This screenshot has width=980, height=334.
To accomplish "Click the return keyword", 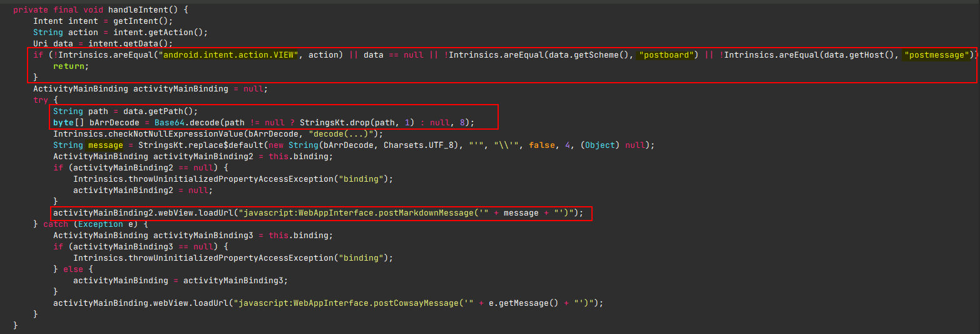I will pyautogui.click(x=68, y=66).
